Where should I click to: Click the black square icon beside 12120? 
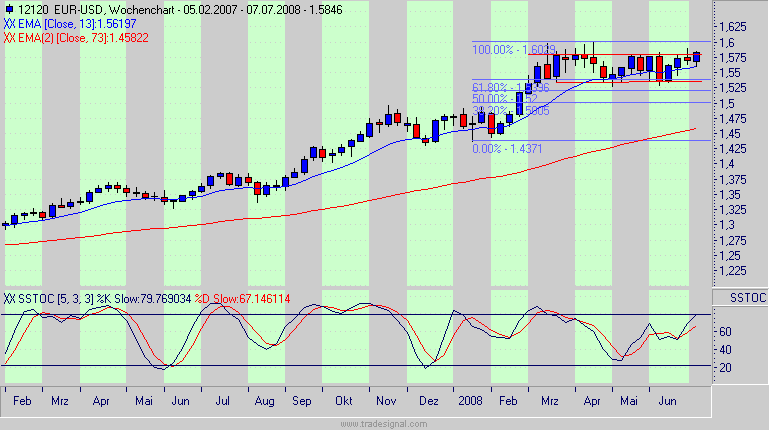9,9
